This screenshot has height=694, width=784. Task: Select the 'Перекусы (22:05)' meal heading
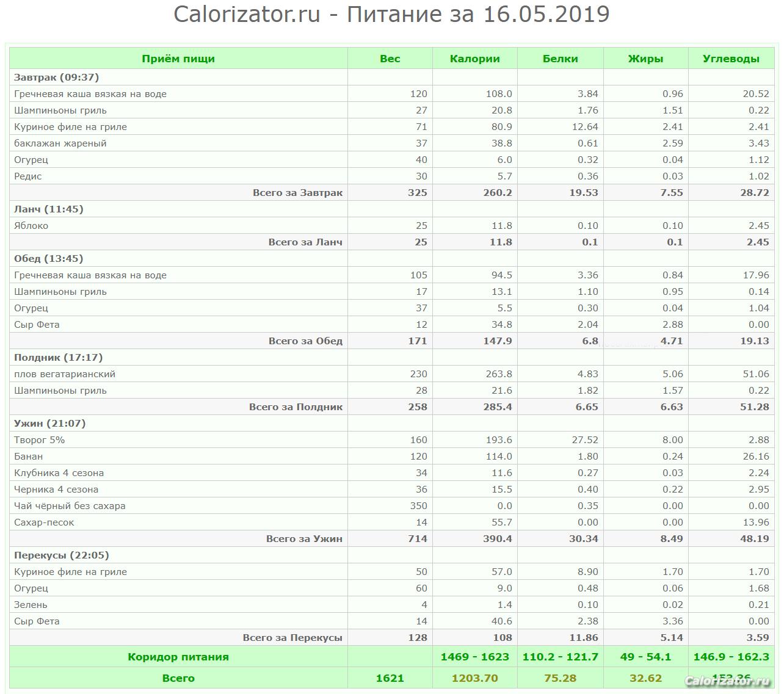(62, 555)
